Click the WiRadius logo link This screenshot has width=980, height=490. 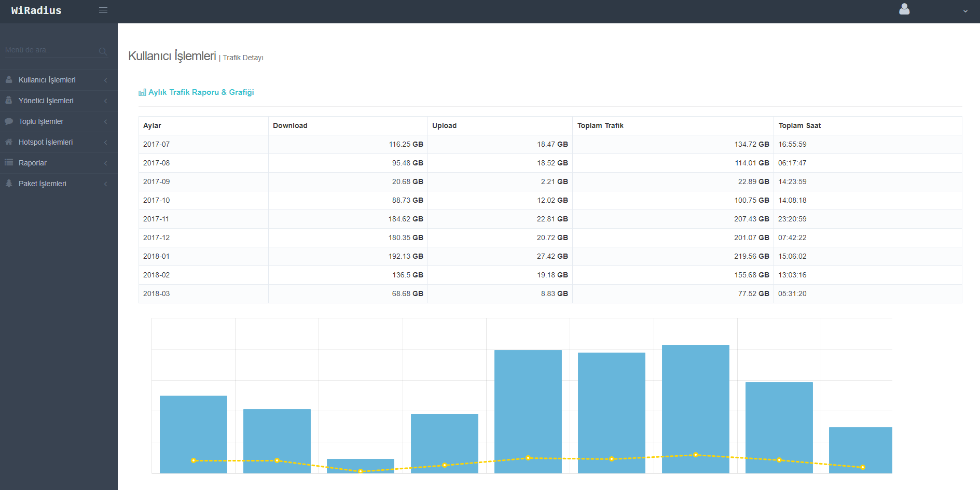click(x=36, y=11)
